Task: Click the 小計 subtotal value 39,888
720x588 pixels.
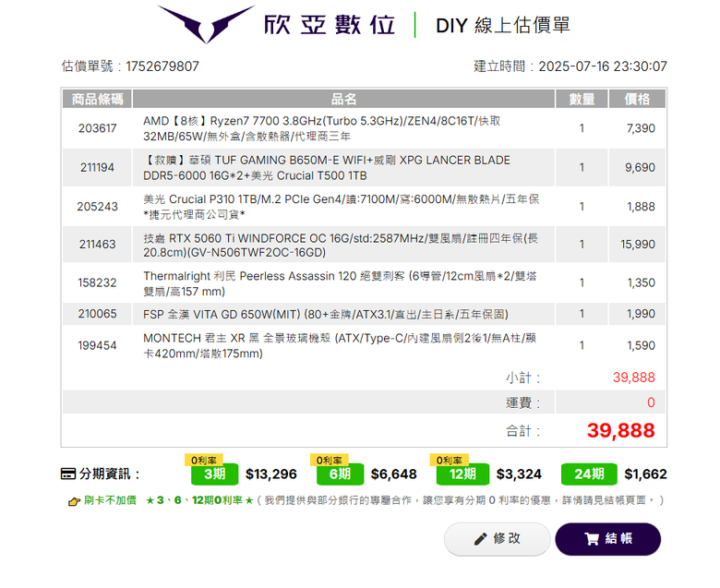Action: click(x=633, y=378)
